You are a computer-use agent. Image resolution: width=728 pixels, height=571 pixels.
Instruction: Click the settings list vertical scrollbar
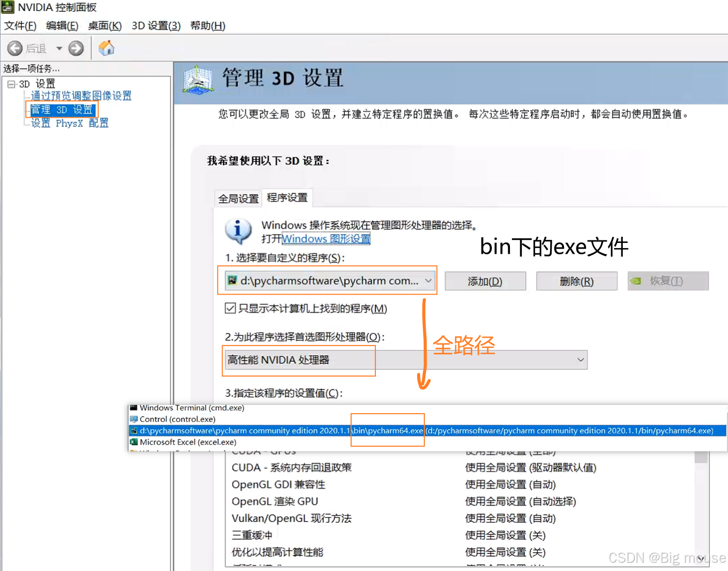(701, 508)
